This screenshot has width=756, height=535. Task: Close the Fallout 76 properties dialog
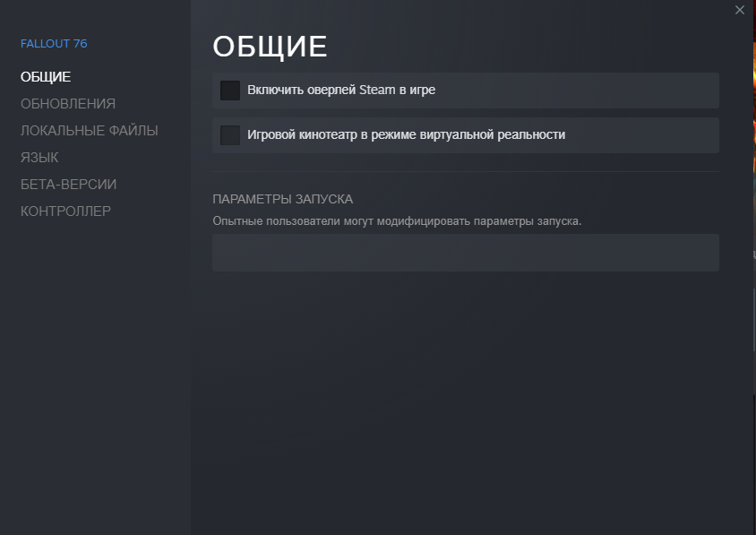click(x=739, y=10)
